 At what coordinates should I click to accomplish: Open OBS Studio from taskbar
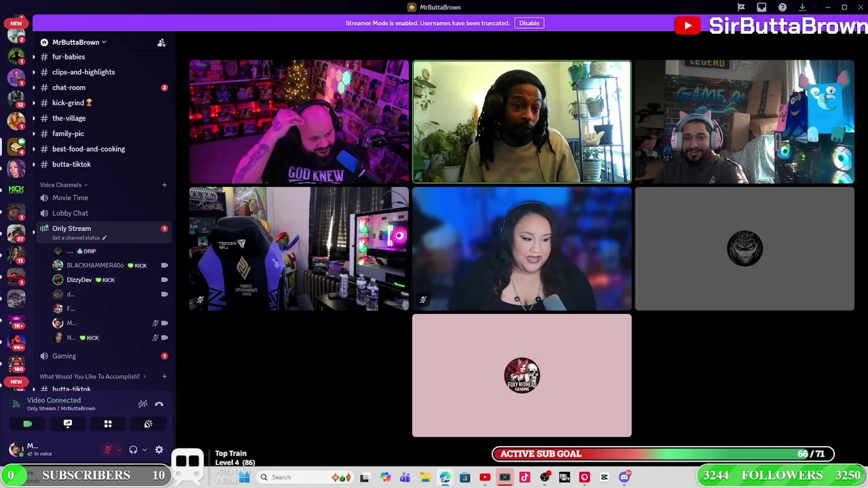click(x=545, y=477)
